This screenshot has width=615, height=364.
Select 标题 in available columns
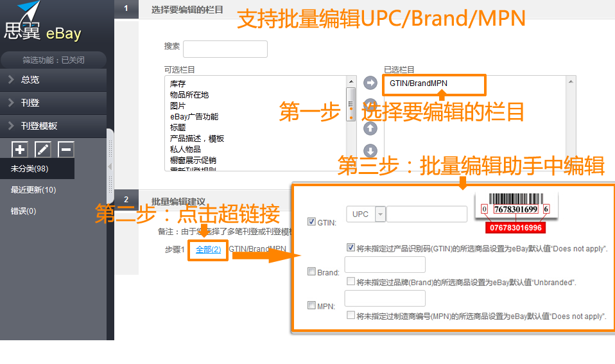coord(177,128)
